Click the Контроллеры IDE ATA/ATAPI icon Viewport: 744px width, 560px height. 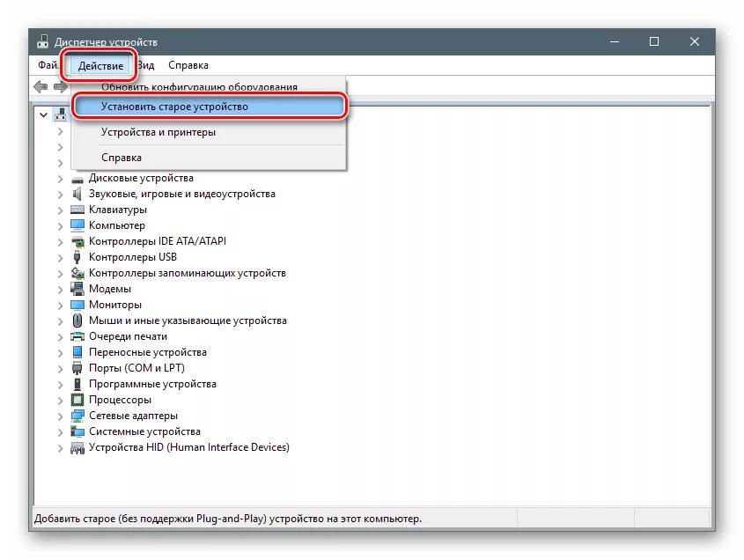pos(77,241)
